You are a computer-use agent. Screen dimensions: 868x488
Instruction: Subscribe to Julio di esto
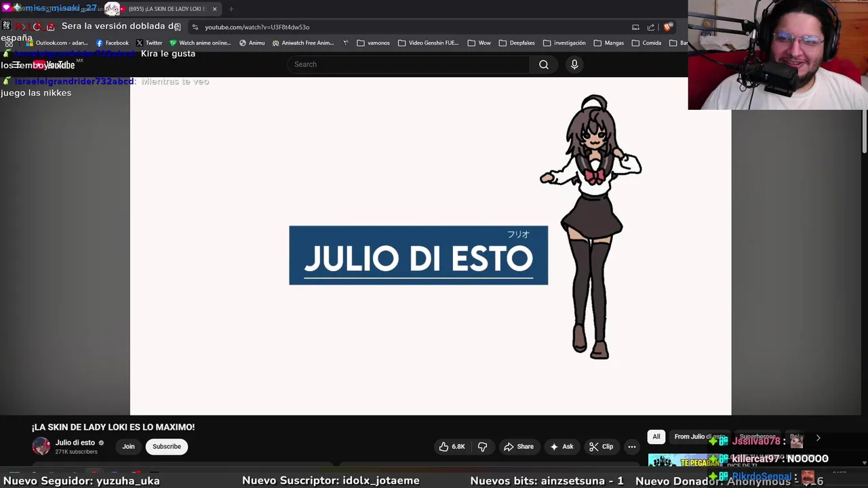tap(167, 447)
